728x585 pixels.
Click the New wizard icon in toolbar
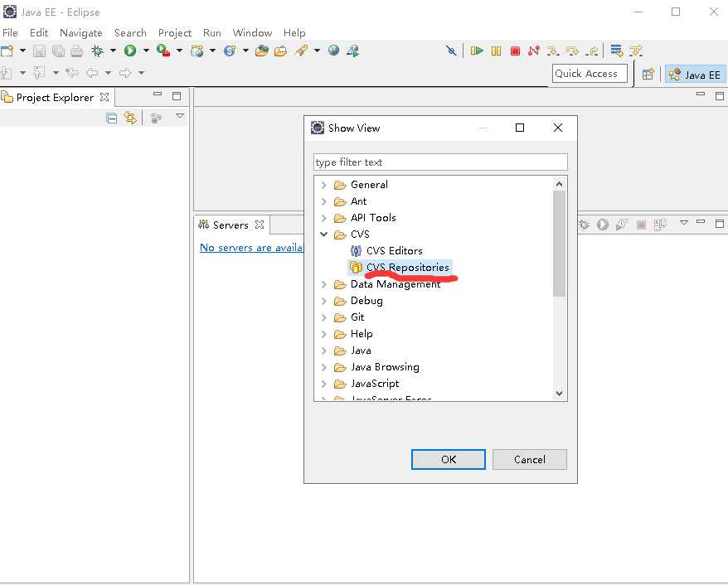pyautogui.click(x=7, y=51)
